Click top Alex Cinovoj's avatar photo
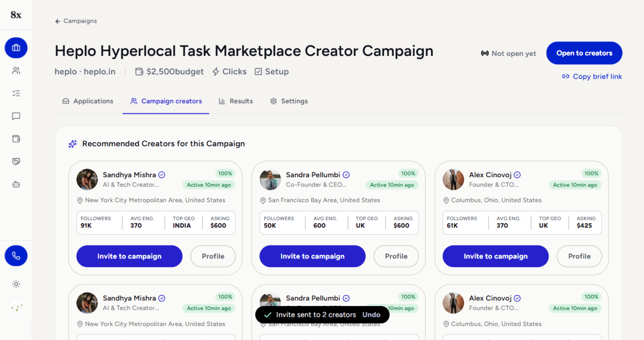The width and height of the screenshot is (644, 340). click(x=453, y=179)
